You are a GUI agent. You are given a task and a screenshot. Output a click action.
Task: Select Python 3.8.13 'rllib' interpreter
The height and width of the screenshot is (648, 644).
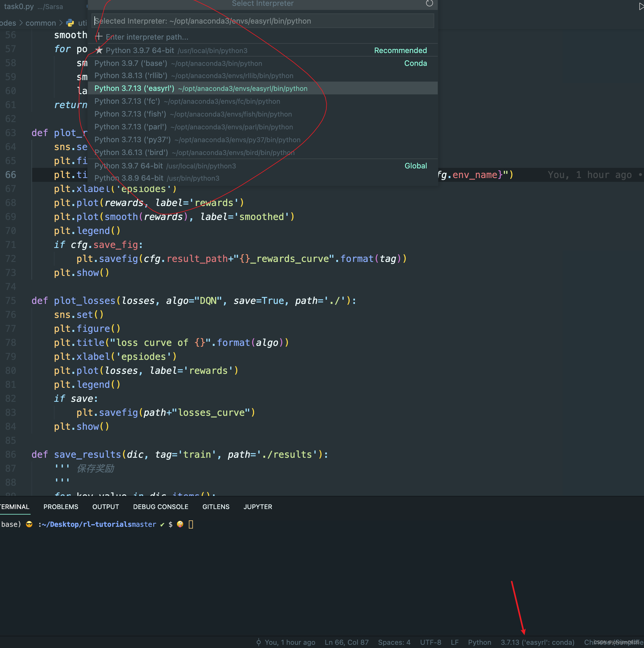tap(193, 76)
